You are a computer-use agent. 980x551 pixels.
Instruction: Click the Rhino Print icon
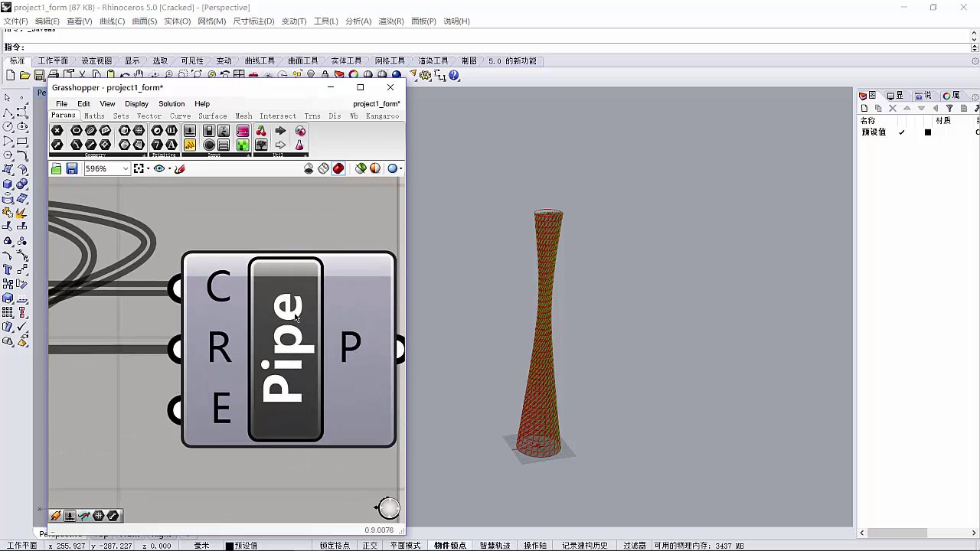(54, 75)
